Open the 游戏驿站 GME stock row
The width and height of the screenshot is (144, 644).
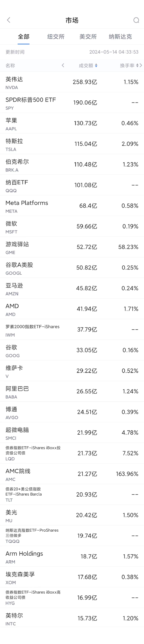(x=72, y=247)
